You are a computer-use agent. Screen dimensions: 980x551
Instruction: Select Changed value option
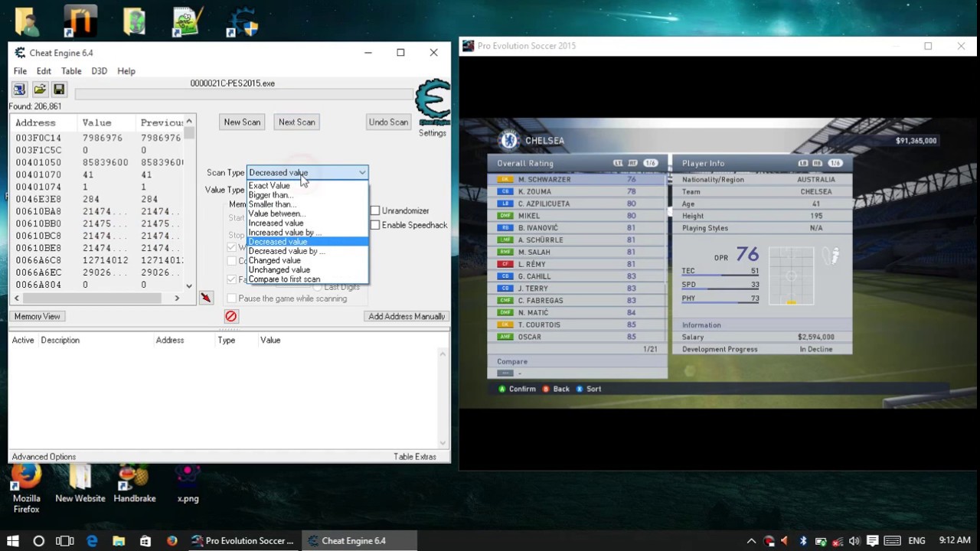coord(307,260)
